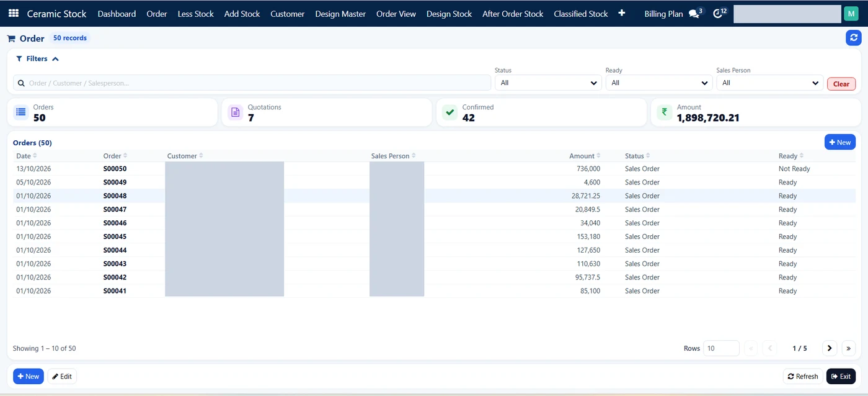Viewport: 868px width, 396px height.
Task: Open the Ready filter dropdown
Action: pyautogui.click(x=659, y=83)
